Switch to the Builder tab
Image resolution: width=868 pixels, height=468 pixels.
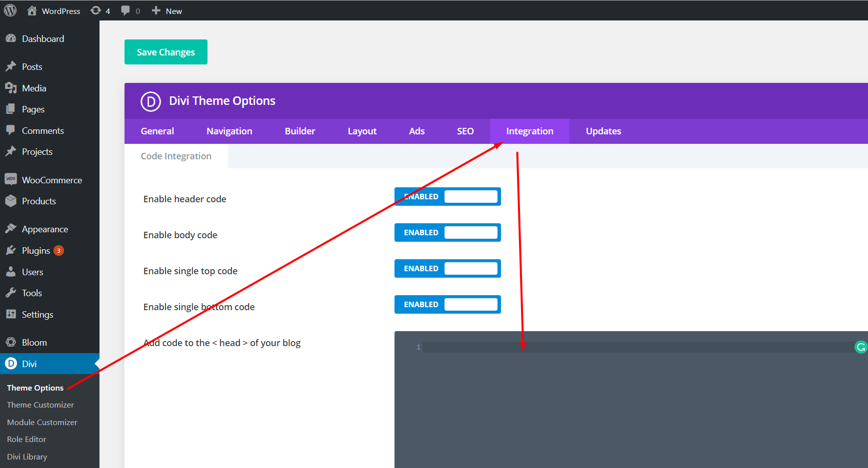point(300,131)
